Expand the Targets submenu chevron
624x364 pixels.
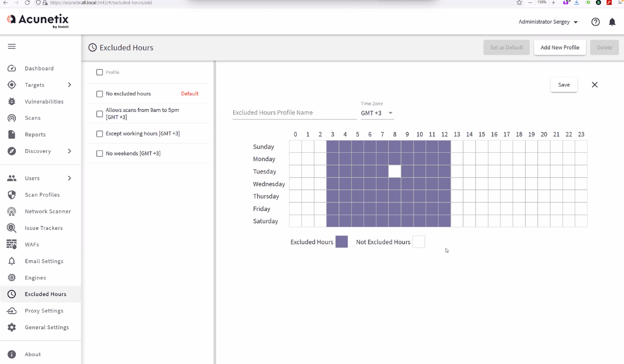[69, 85]
